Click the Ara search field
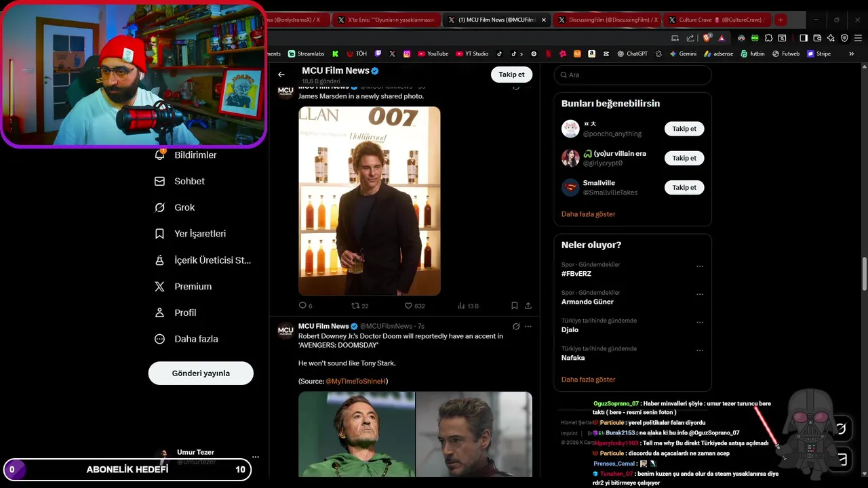This screenshot has height=488, width=868. [633, 75]
